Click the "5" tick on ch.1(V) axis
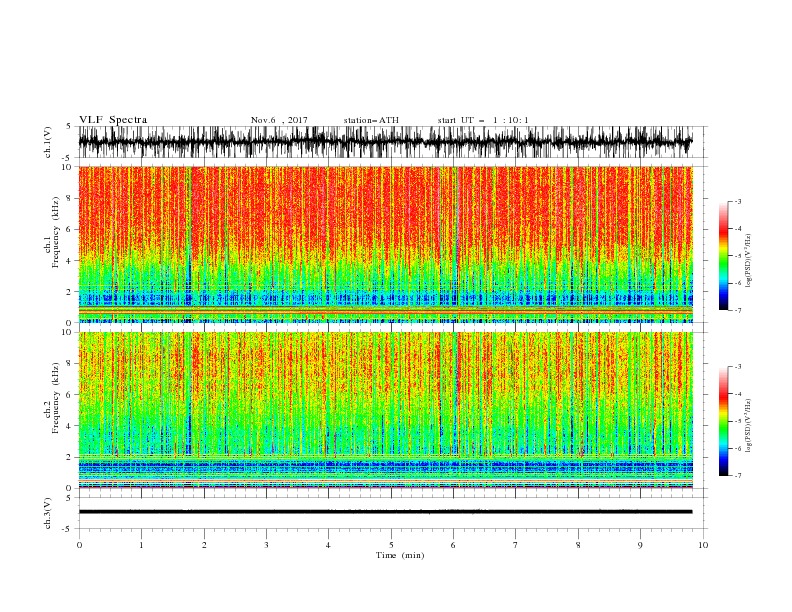The height and width of the screenshot is (612, 792). pos(69,126)
